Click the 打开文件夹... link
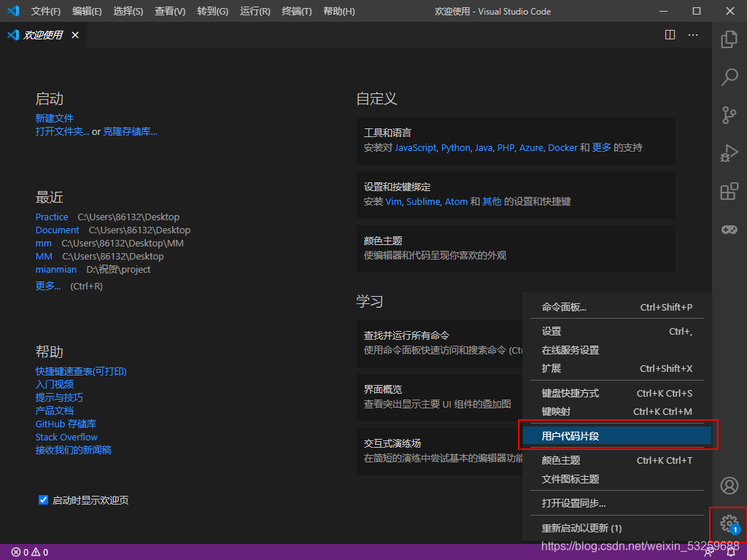747x560 pixels. [62, 131]
